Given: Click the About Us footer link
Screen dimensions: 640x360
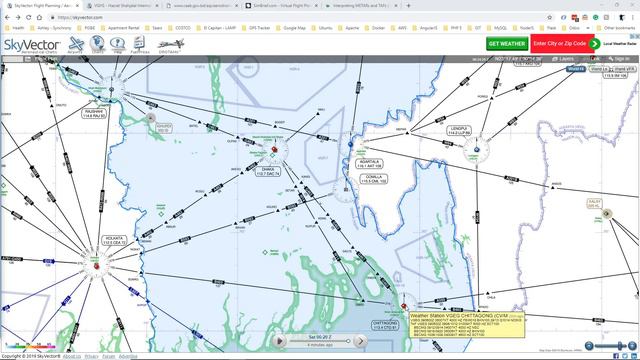Looking at the screenshot, I should tap(72, 356).
